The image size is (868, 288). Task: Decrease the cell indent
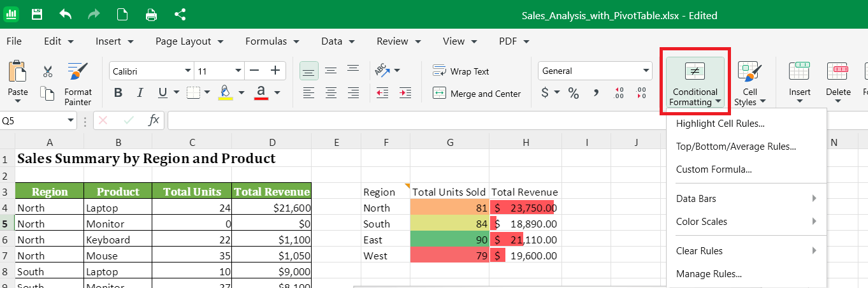382,93
